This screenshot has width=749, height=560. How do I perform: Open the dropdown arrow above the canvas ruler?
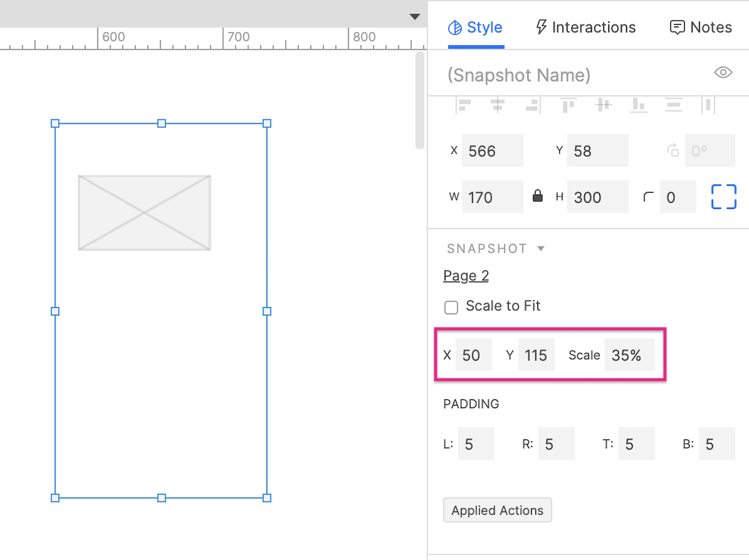415,17
